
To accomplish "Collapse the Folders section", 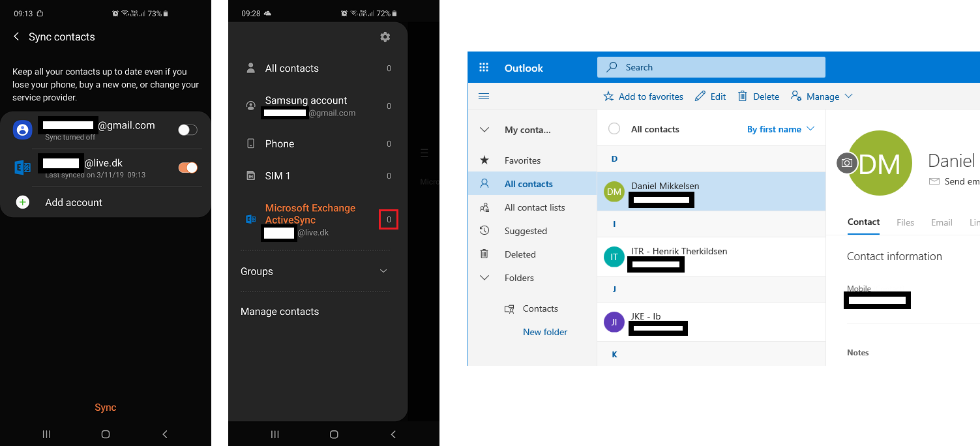I will point(484,278).
